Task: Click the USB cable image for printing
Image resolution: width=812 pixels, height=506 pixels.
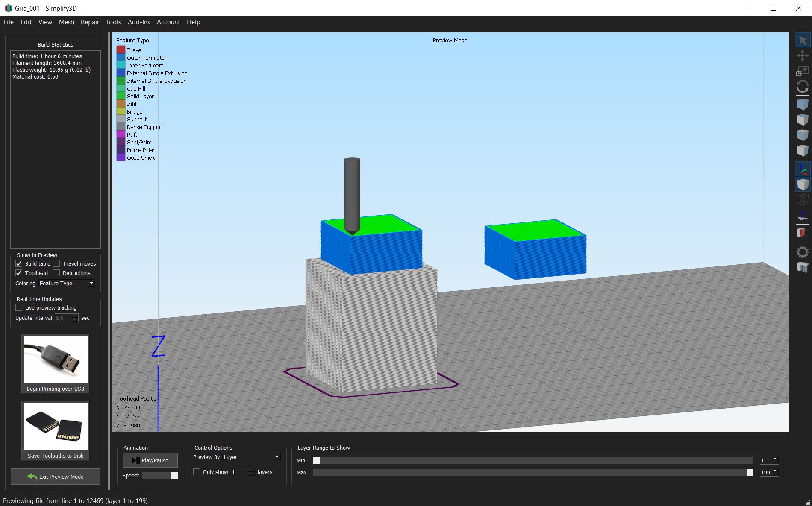Action: (x=56, y=359)
